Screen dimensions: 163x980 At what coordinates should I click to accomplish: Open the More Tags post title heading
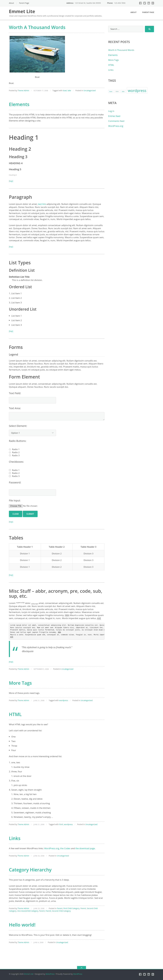coord(21,683)
